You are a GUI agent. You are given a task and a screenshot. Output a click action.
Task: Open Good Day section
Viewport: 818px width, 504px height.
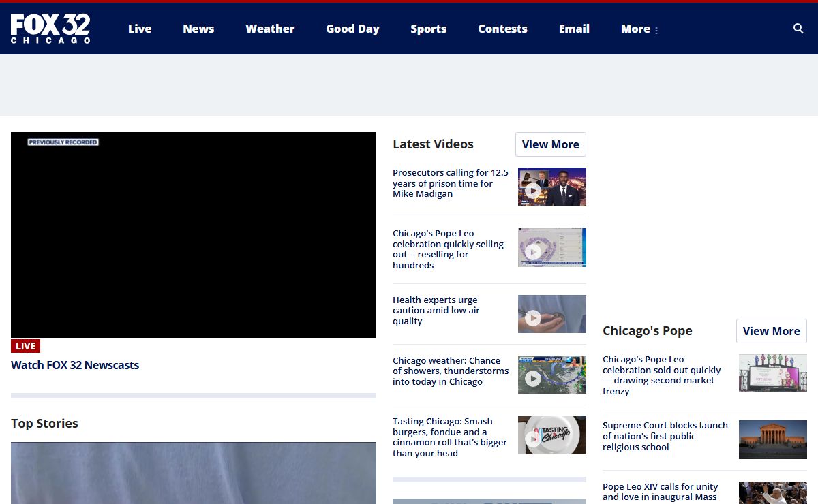coord(352,29)
